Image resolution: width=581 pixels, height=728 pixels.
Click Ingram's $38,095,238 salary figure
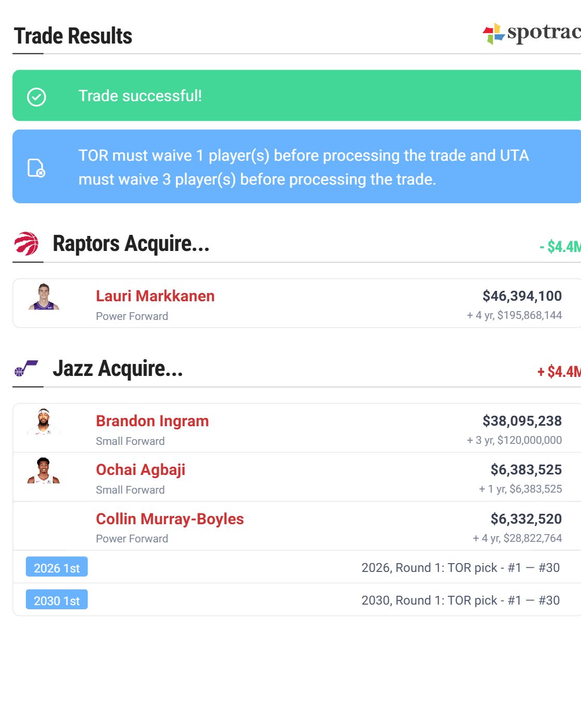point(522,421)
